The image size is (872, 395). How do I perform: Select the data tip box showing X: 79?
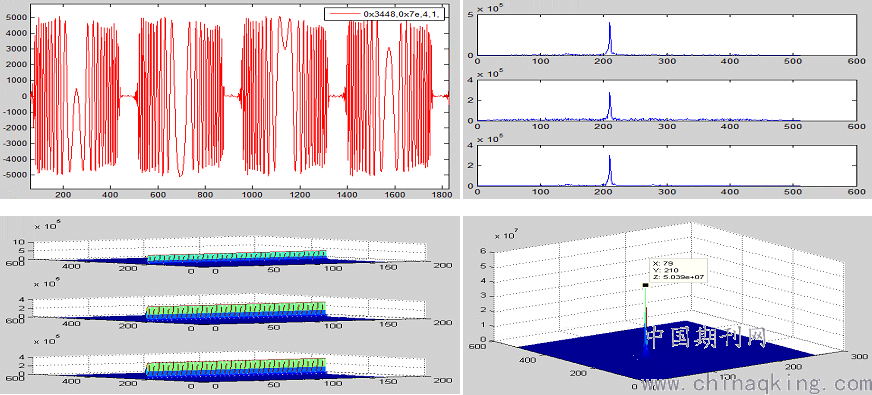point(678,270)
